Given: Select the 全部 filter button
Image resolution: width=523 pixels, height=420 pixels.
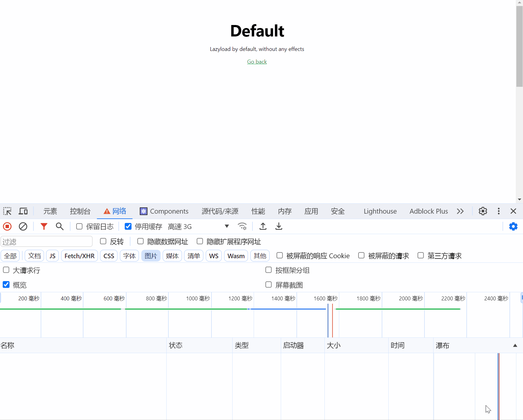Looking at the screenshot, I should pyautogui.click(x=10, y=256).
